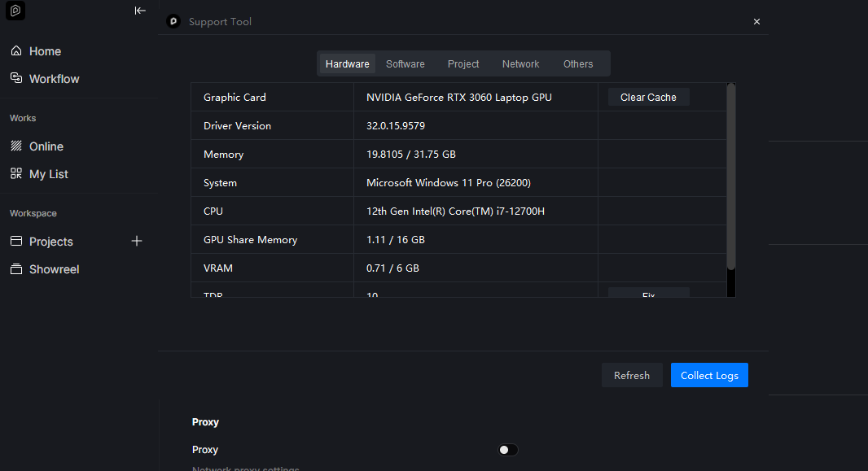
Task: Enable the Proxy toggle switch
Action: point(508,450)
